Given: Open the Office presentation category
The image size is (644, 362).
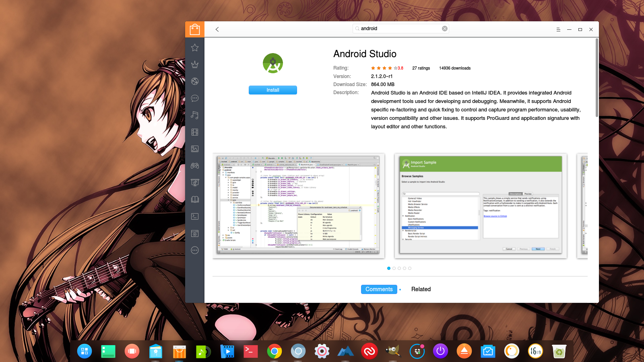Looking at the screenshot, I should [195, 183].
